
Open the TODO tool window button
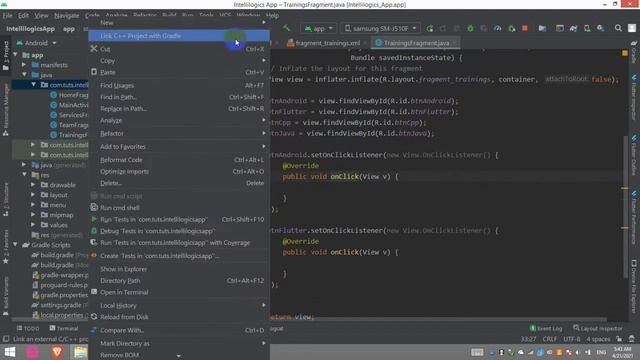(x=28, y=328)
